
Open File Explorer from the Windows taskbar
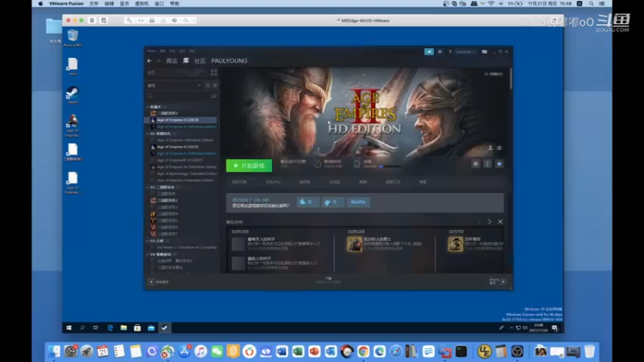click(124, 328)
